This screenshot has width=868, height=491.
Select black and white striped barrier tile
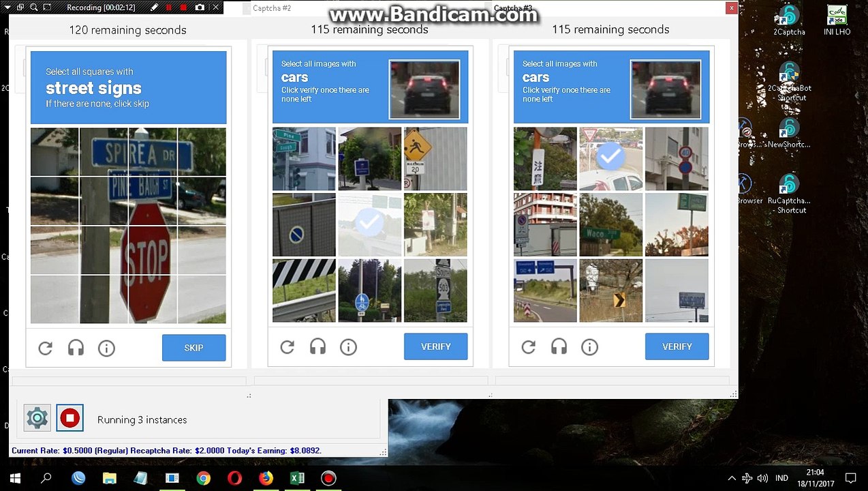pyautogui.click(x=304, y=291)
